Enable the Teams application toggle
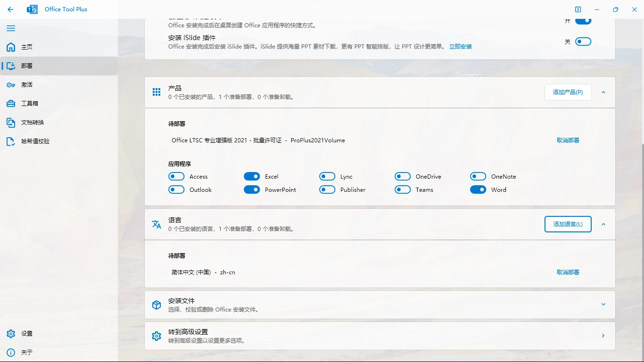 pos(403,189)
